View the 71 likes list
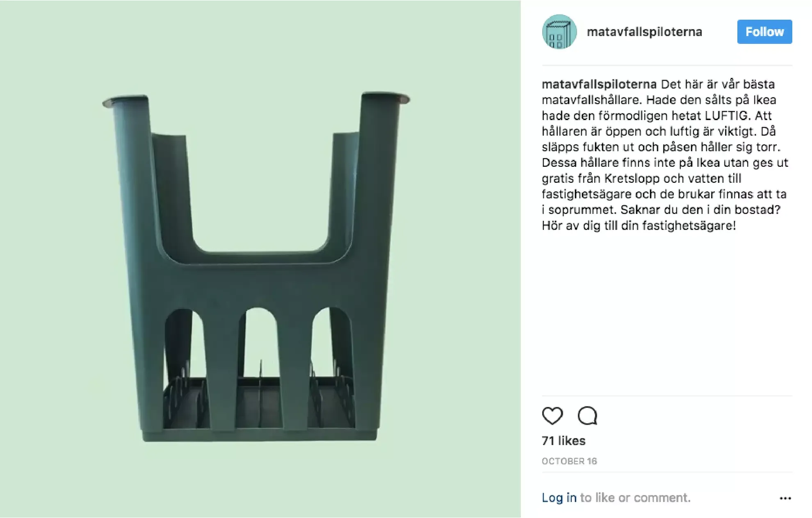 pos(563,441)
